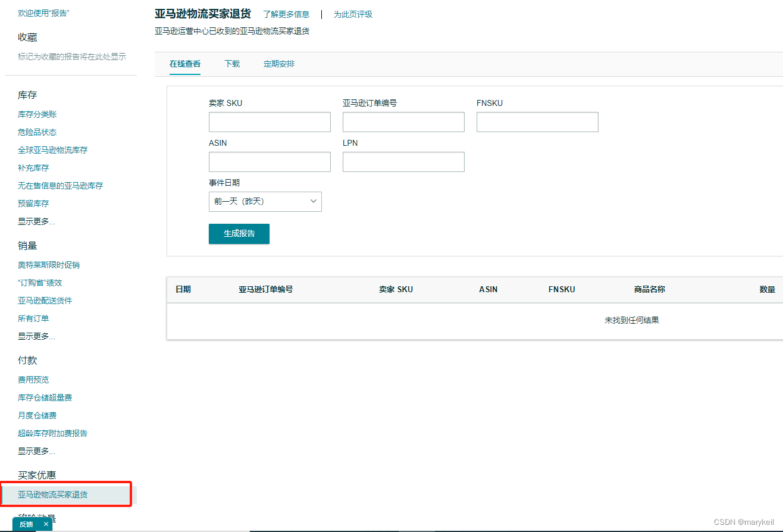Click the 反馈 feedback button
Screen dimensions: 783x532
[x=26, y=524]
